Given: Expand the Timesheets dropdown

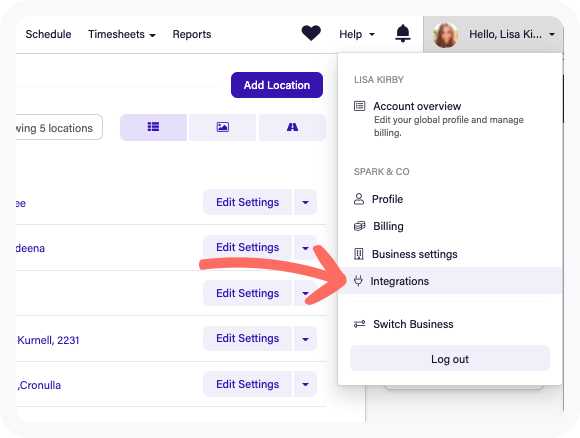Looking at the screenshot, I should (122, 34).
